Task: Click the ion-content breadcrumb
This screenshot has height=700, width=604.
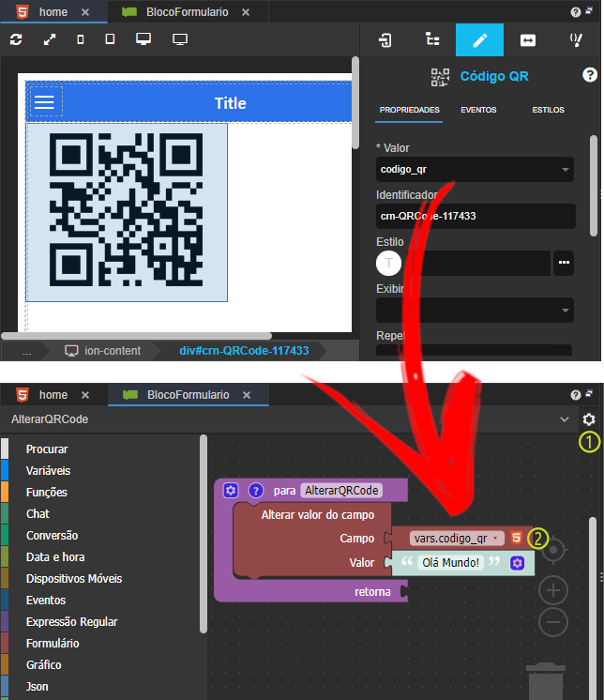Action: [103, 351]
